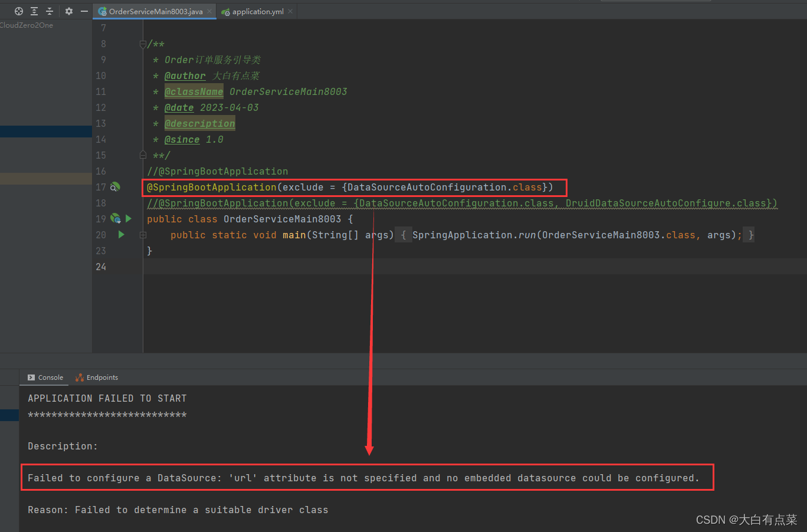Click the active @SpringBootApplication annotation on line 17
Screen dimensions: 807x532
212,187
